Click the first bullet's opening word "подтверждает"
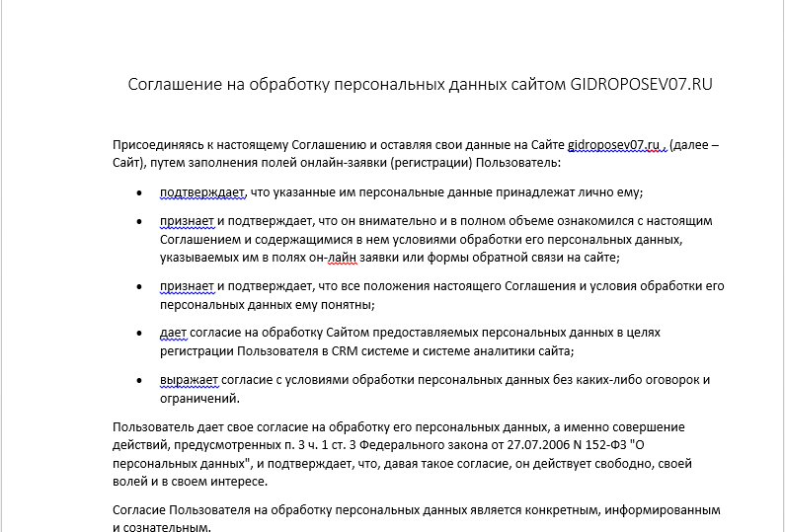This screenshot has height=532, width=785. 202,192
